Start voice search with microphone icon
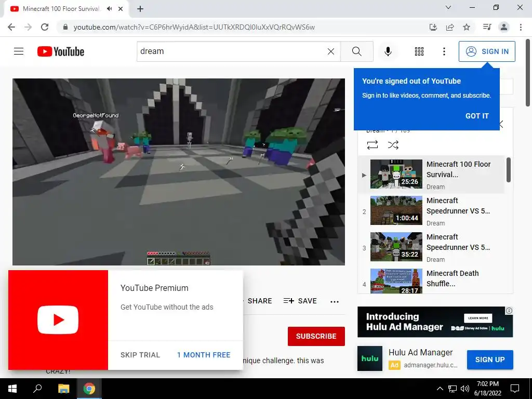The image size is (532, 399). tap(388, 51)
